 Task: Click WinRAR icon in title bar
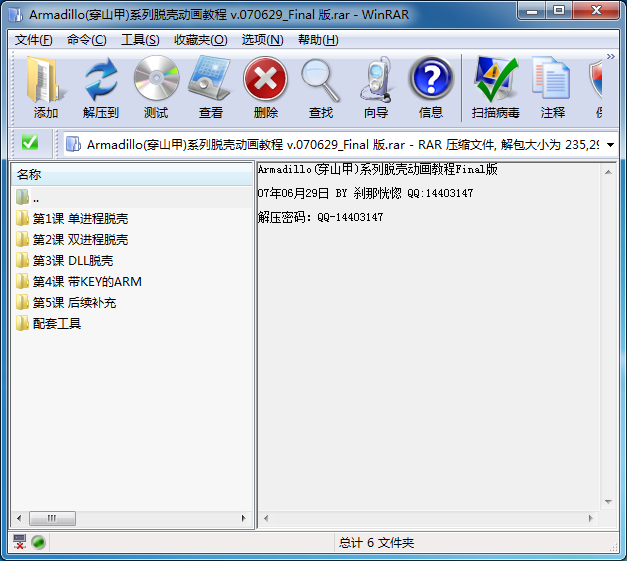click(16, 15)
